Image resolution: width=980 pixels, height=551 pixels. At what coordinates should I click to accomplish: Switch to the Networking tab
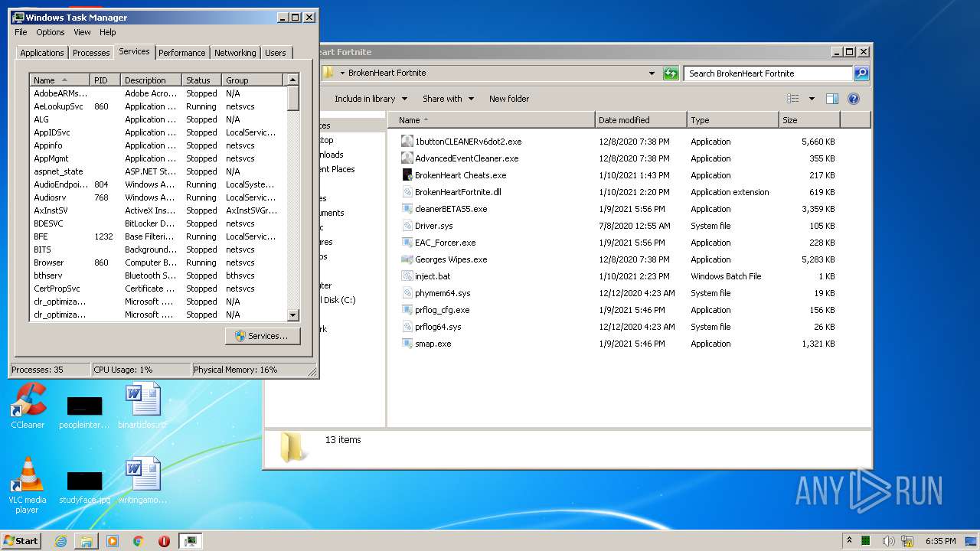point(235,53)
